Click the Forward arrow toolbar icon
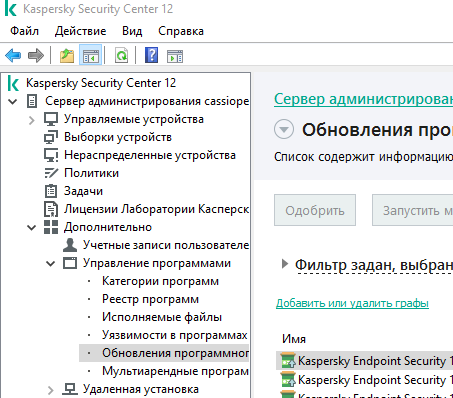Viewport: 453px width, 398px height. pyautogui.click(x=36, y=55)
